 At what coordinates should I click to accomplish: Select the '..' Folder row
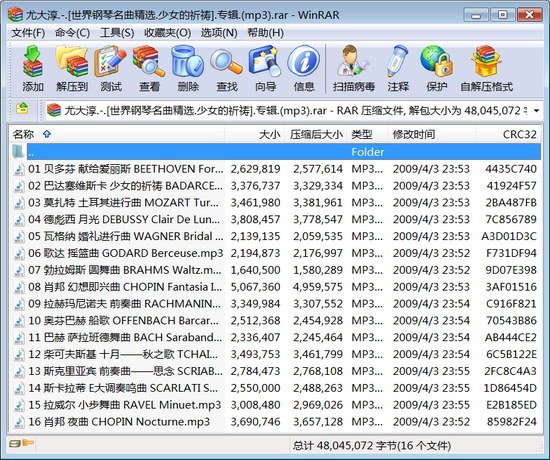coord(276,152)
